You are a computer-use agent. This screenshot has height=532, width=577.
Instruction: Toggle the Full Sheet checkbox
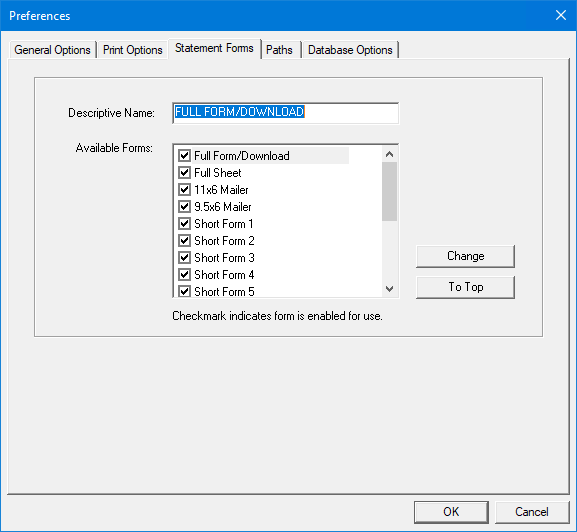pos(184,173)
